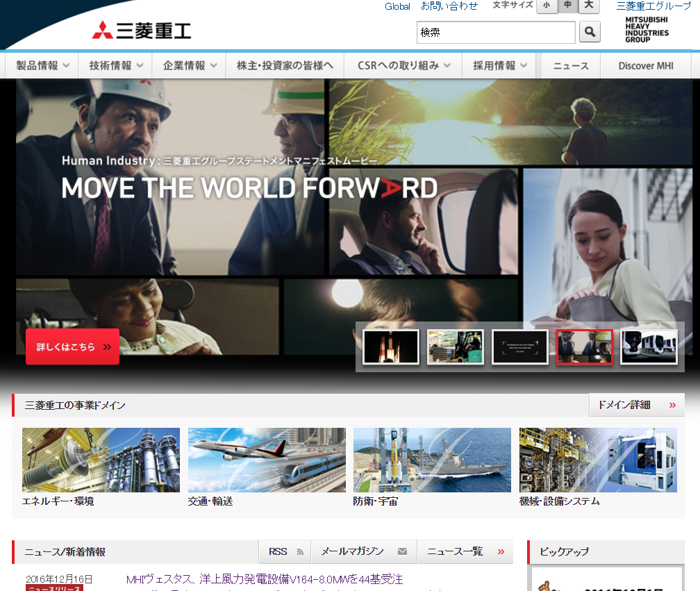Viewport: 700px width, 591px height.
Task: Click the 防衛・宇宙 caption text
Action: coord(376,501)
